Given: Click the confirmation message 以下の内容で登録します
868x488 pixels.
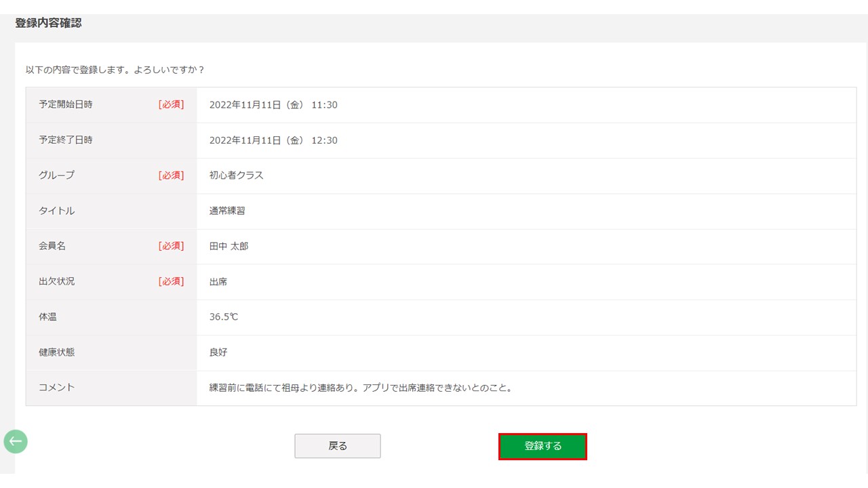Looking at the screenshot, I should coord(115,70).
